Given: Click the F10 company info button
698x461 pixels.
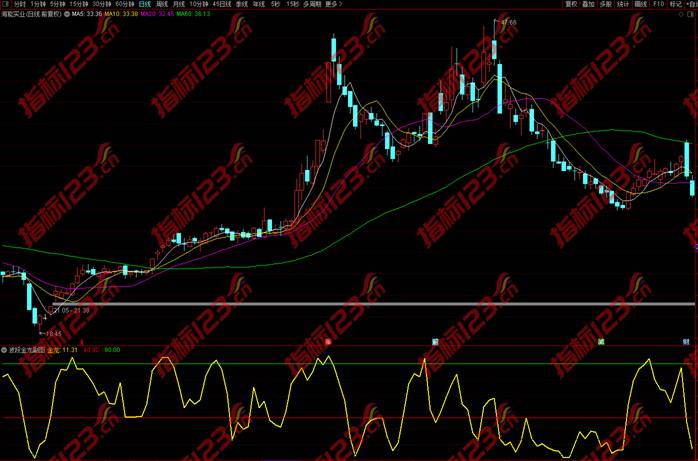Looking at the screenshot, I should [659, 4].
